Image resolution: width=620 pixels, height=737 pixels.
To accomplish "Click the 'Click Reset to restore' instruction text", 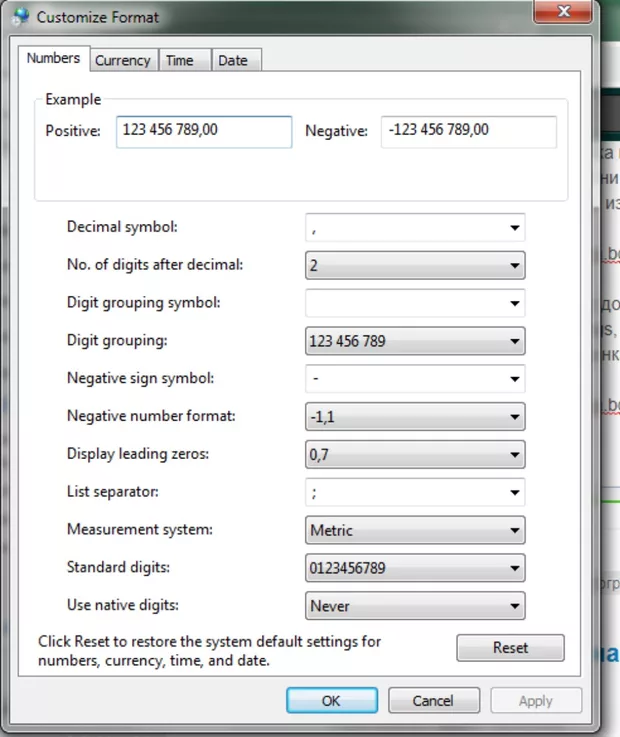I will click(x=210, y=651).
